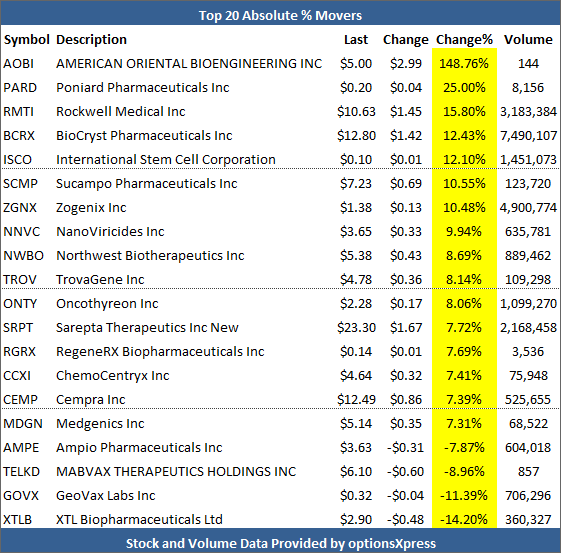The height and width of the screenshot is (553, 561).
Task: Select the NNVC symbol cell
Action: point(21,231)
